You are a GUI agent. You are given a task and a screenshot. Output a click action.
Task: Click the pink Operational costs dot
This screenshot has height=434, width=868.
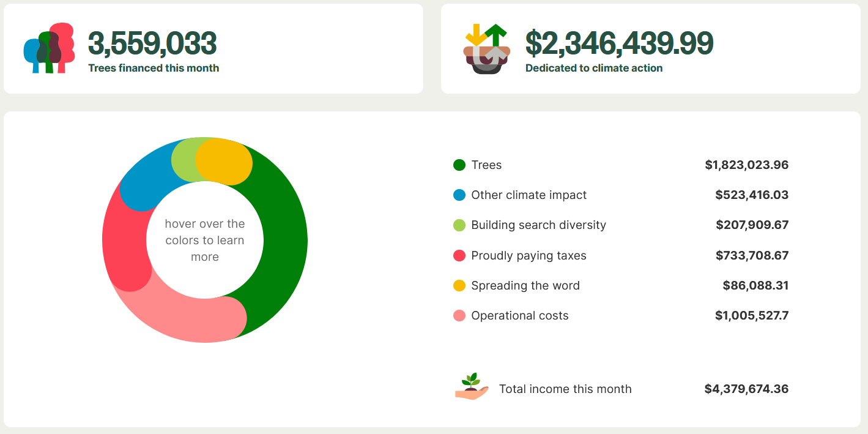click(459, 315)
